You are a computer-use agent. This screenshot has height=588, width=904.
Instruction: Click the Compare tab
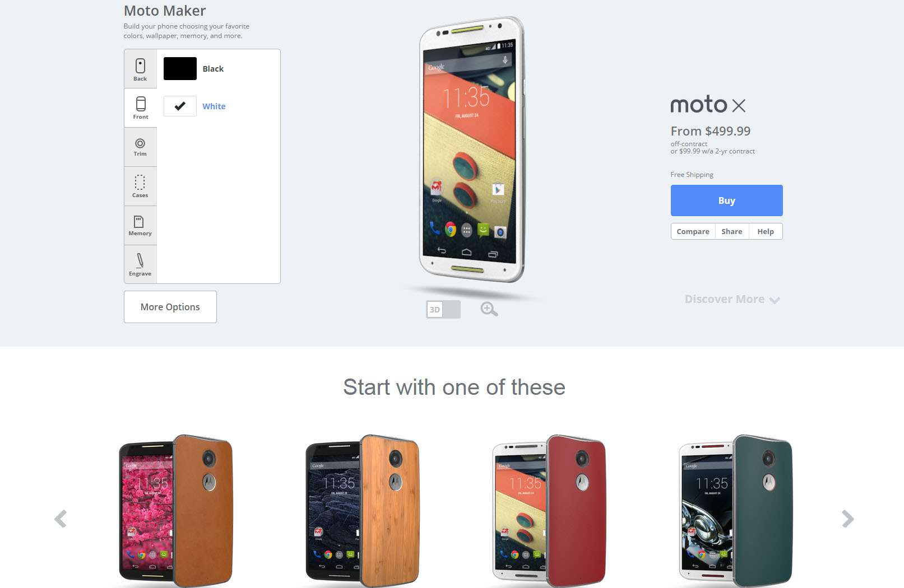[x=693, y=231]
